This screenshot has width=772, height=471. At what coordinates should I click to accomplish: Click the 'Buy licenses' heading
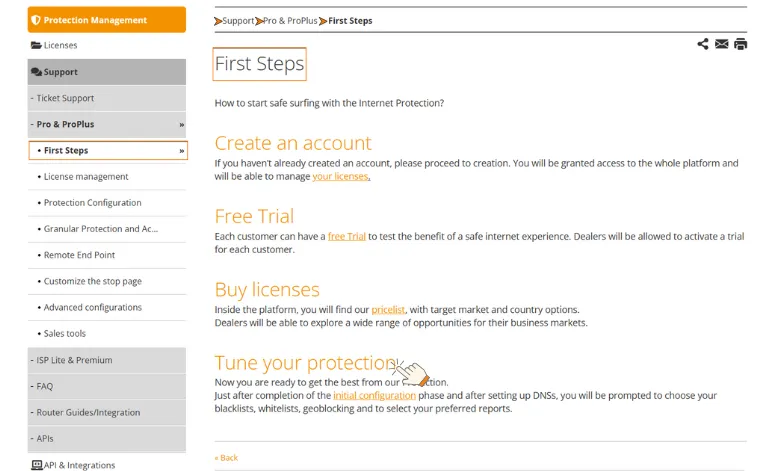267,289
